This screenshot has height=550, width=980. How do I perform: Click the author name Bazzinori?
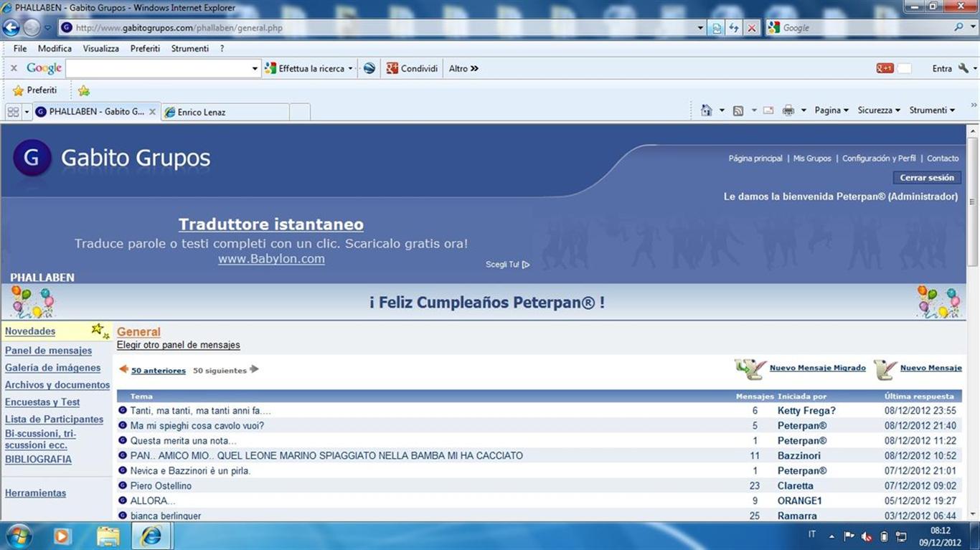pos(799,456)
